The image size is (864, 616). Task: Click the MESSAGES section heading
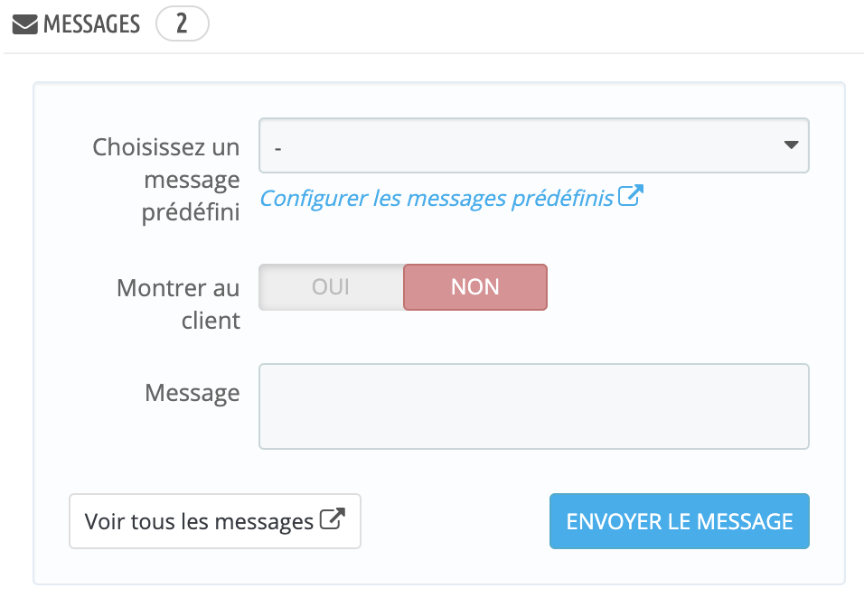[x=91, y=24]
